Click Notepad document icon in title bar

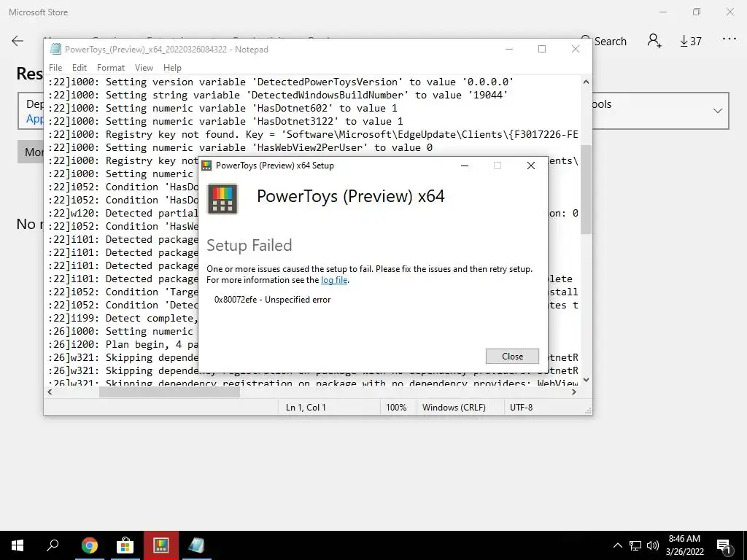point(55,49)
